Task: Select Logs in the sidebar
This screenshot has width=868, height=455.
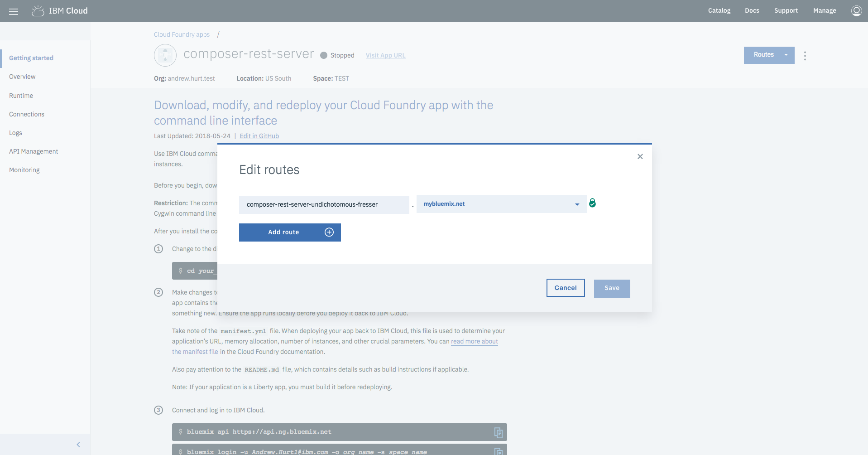Action: 15,133
